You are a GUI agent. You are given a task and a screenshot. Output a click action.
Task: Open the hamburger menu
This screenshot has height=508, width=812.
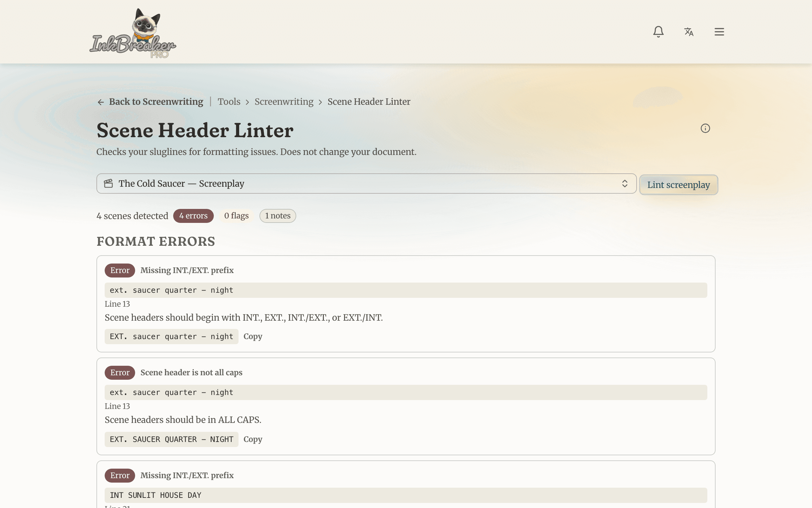coord(719,32)
